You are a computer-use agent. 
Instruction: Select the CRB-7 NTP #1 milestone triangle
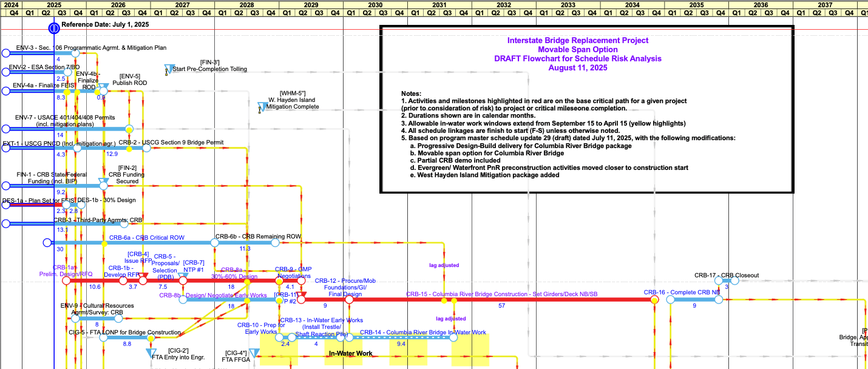point(183,277)
